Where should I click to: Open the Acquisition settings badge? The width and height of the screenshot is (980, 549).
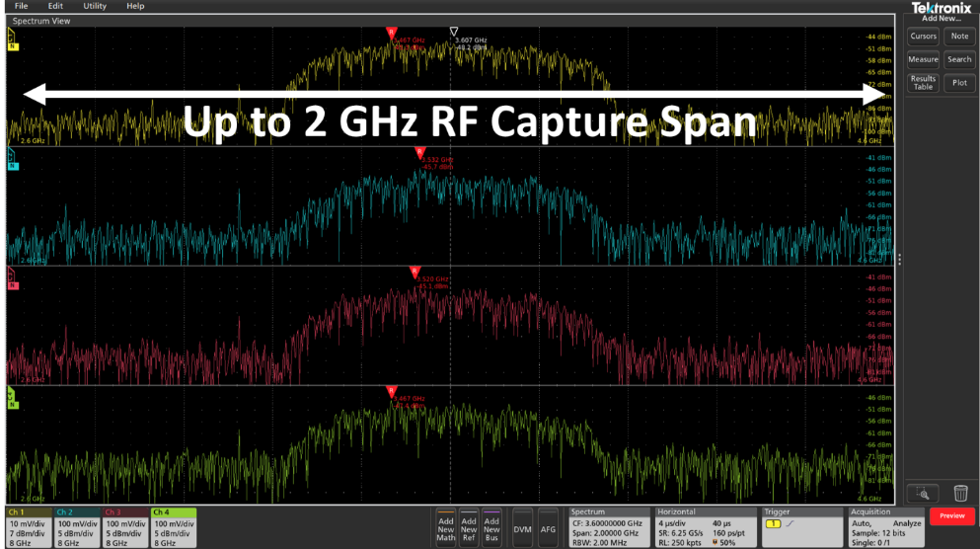885,528
